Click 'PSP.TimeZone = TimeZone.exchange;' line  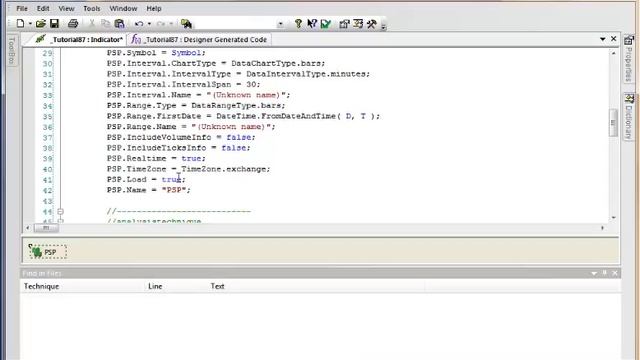pos(189,169)
